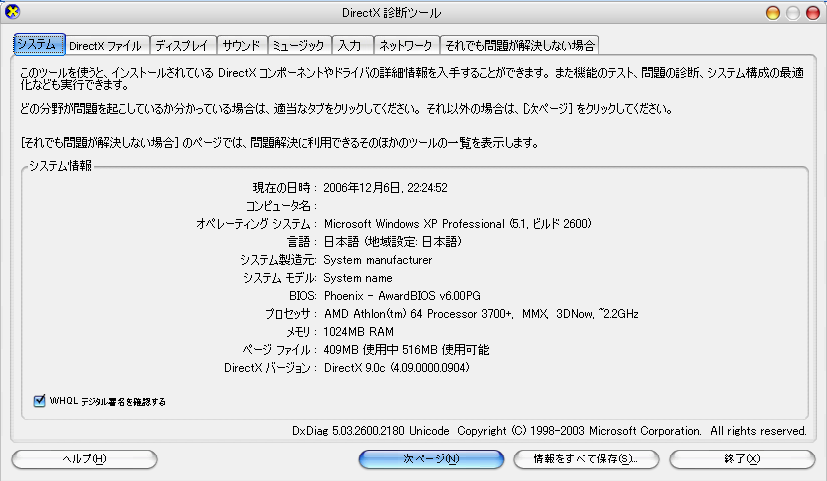Viewport: 827px width, 481px height.
Task: Click 情報をすべて保存(S)... button
Action: (x=586, y=459)
